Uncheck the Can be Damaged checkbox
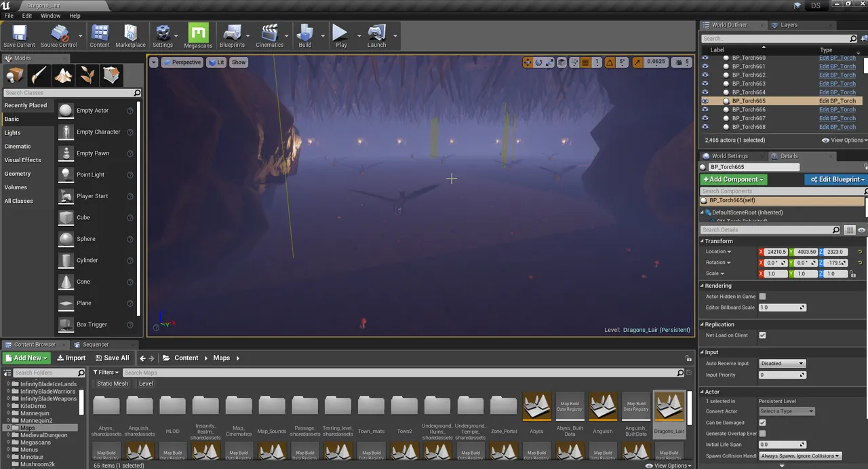Image resolution: width=868 pixels, height=469 pixels. (x=762, y=423)
